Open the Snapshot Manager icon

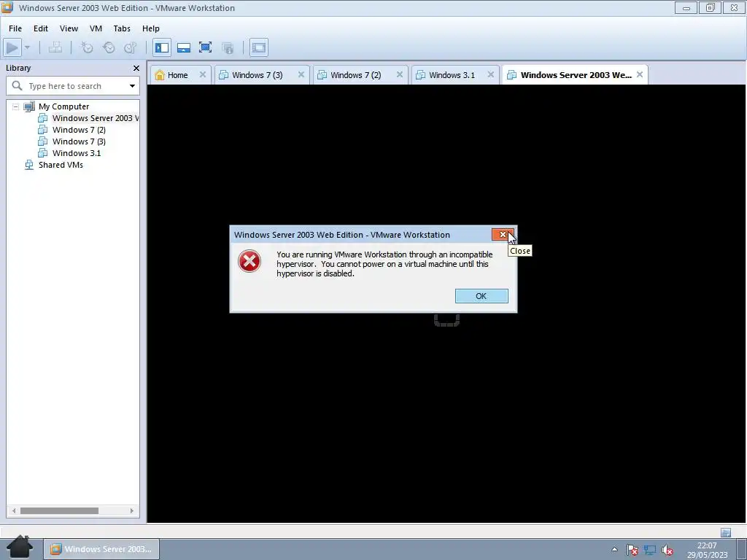130,47
